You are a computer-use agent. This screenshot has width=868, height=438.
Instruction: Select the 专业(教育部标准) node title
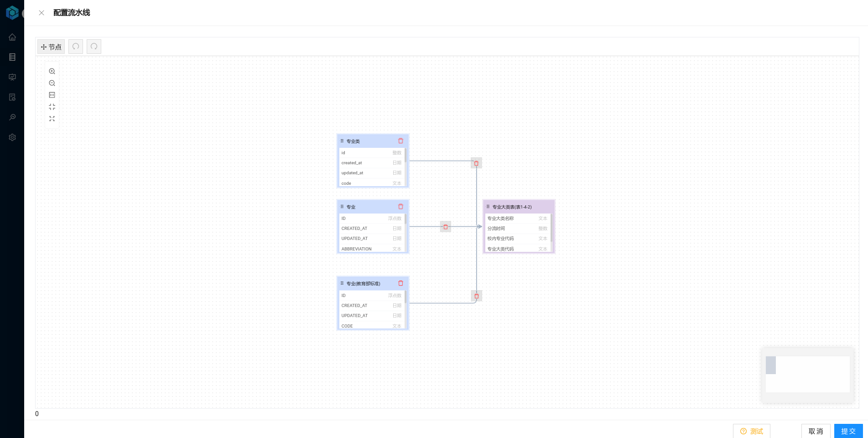pyautogui.click(x=363, y=284)
